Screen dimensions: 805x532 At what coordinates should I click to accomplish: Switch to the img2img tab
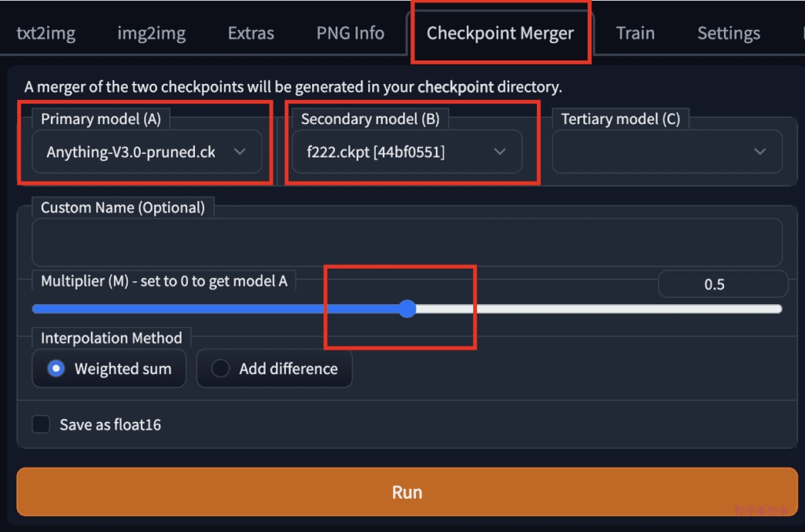tap(151, 33)
